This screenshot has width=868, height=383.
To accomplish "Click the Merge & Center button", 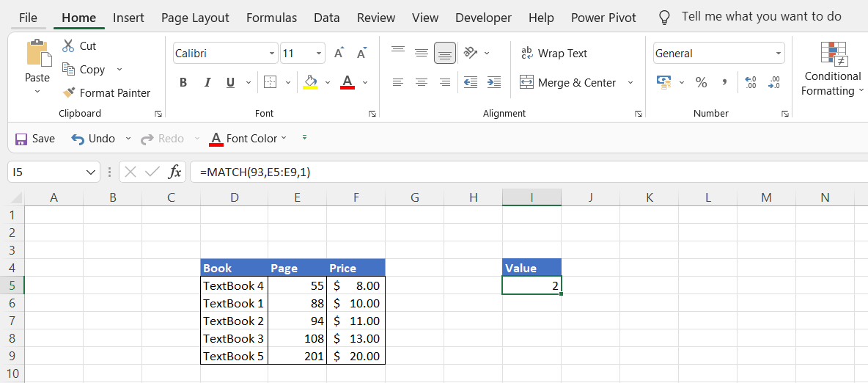I will [569, 82].
